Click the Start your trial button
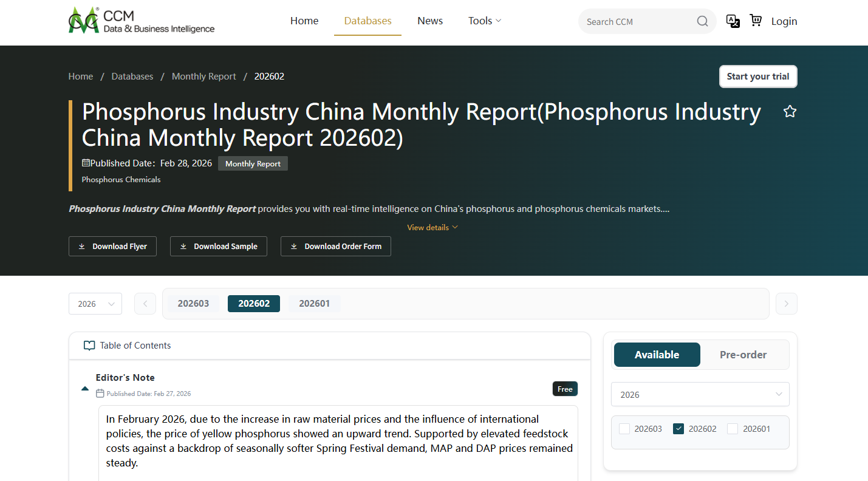868x481 pixels. (758, 76)
